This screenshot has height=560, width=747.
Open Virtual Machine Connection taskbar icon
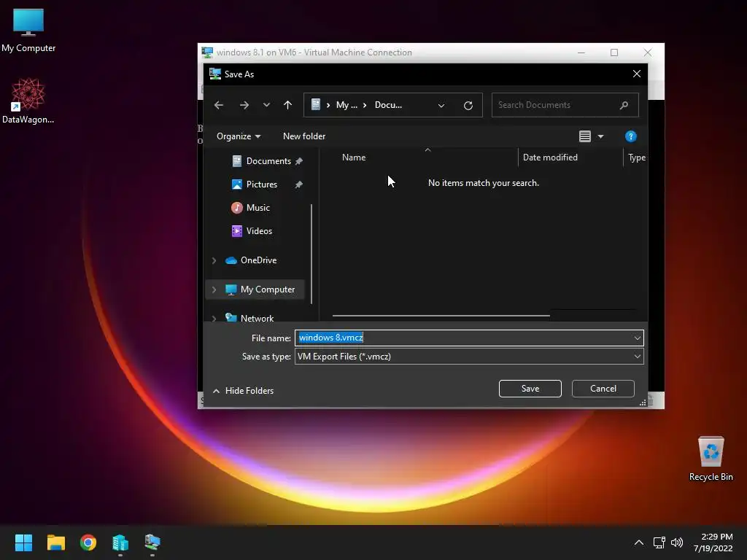tap(152, 542)
